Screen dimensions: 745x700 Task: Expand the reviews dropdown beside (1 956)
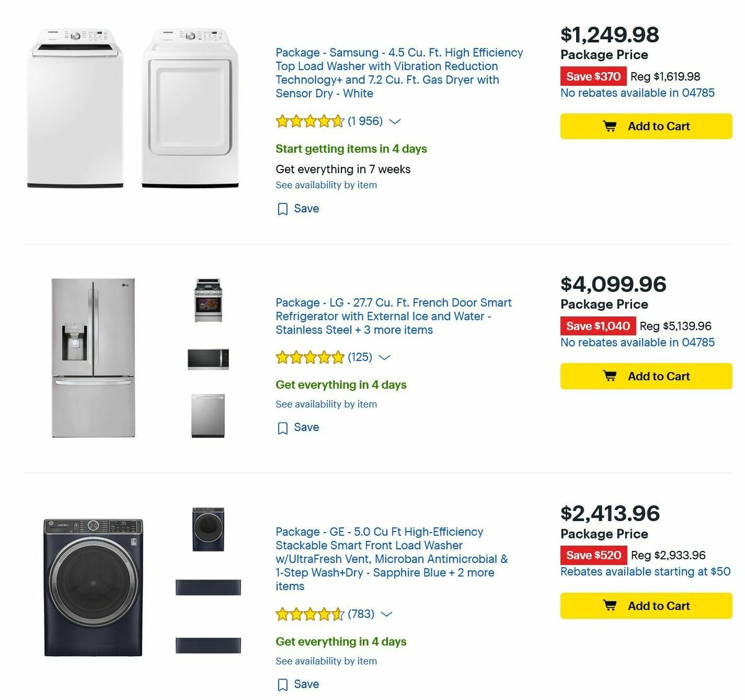pyautogui.click(x=395, y=122)
